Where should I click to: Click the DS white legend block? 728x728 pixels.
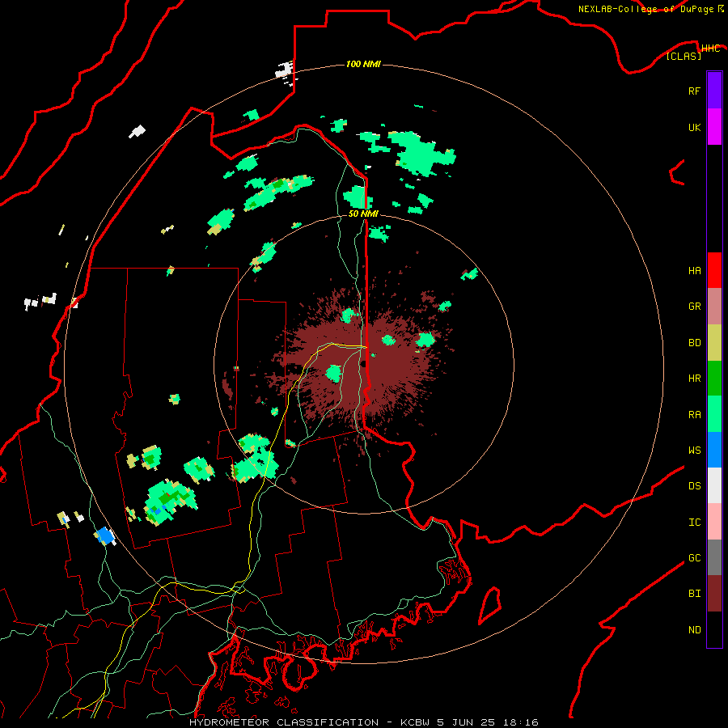(x=714, y=485)
